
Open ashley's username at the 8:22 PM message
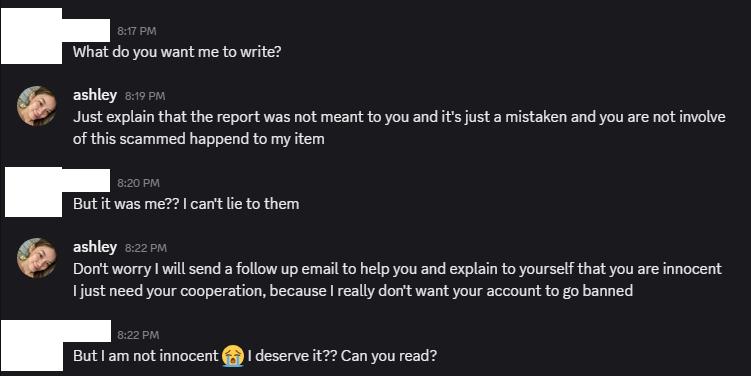tap(95, 247)
